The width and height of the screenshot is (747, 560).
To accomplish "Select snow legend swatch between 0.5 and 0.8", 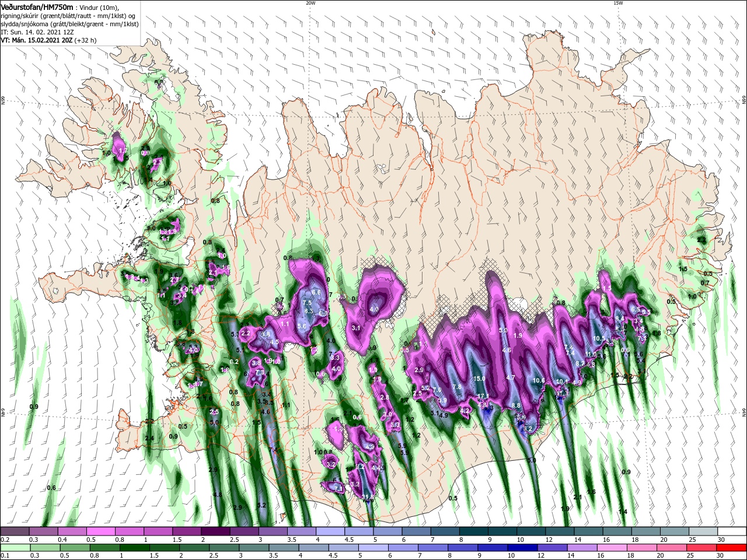I will click(100, 531).
